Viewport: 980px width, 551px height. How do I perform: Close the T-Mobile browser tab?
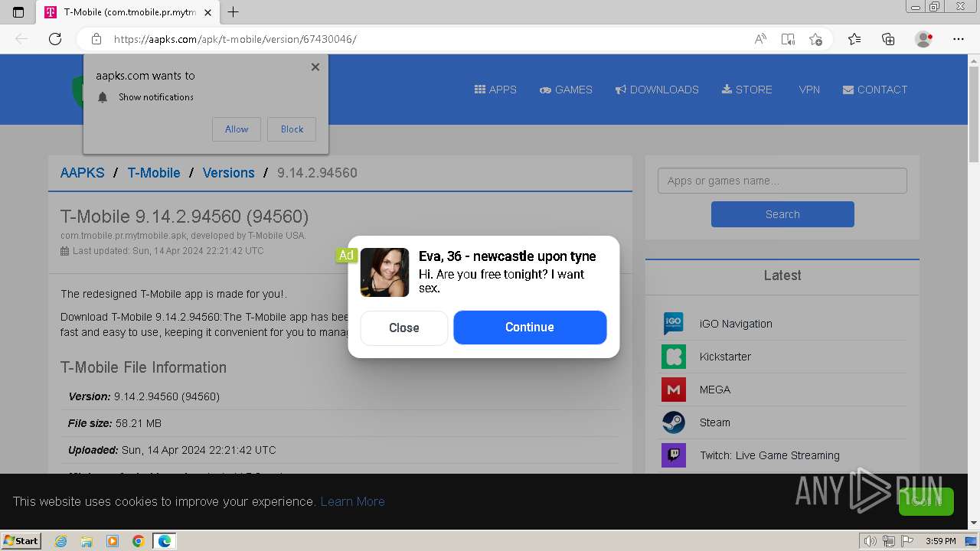pyautogui.click(x=208, y=12)
